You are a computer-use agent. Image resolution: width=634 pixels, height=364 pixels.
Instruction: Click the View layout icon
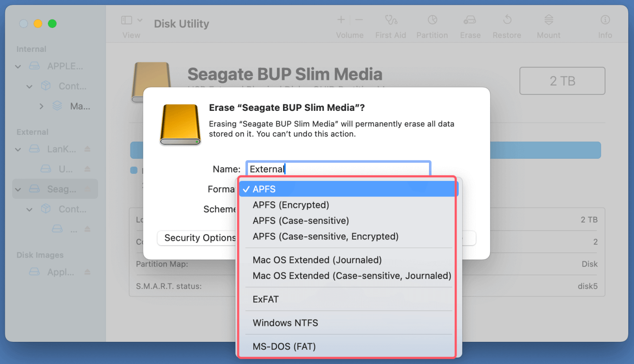[x=126, y=20]
